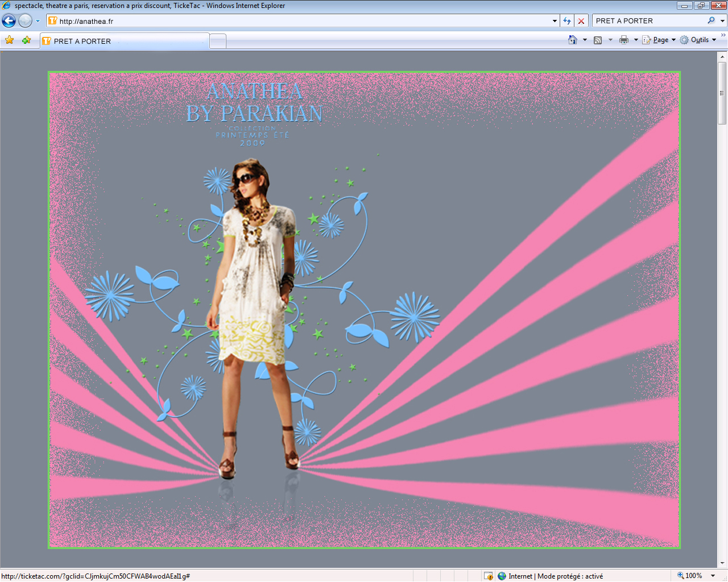Open the Favorites Center star icon
The width and height of the screenshot is (728, 582).
coord(10,40)
